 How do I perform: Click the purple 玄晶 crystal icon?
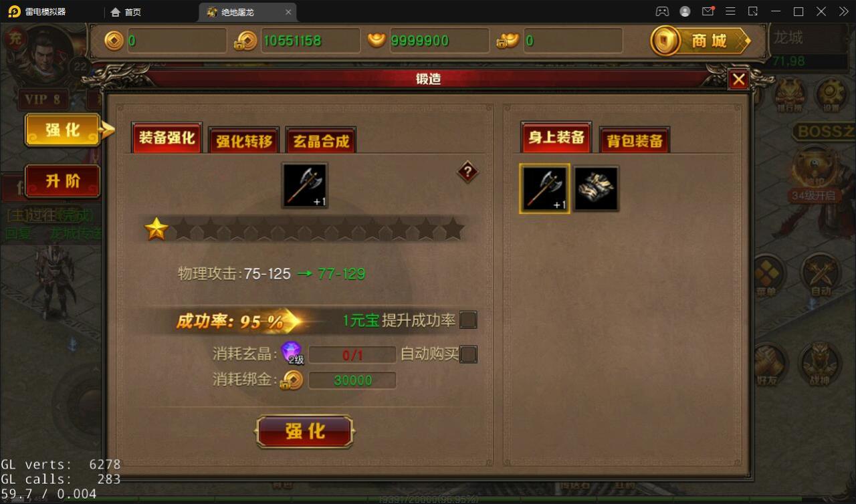click(292, 352)
